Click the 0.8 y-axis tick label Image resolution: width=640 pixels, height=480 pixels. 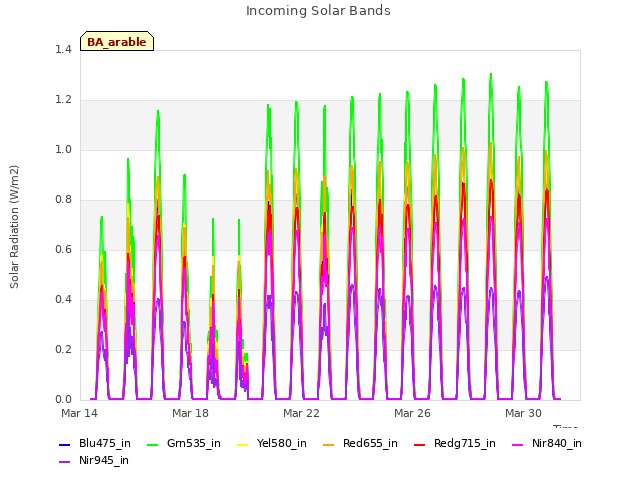tap(63, 200)
